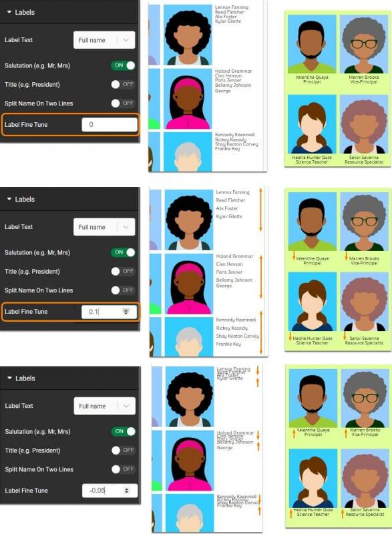Toggle Salutation switch in the Fine Tune -0.05 panel
The image size is (392, 534).
124,431
